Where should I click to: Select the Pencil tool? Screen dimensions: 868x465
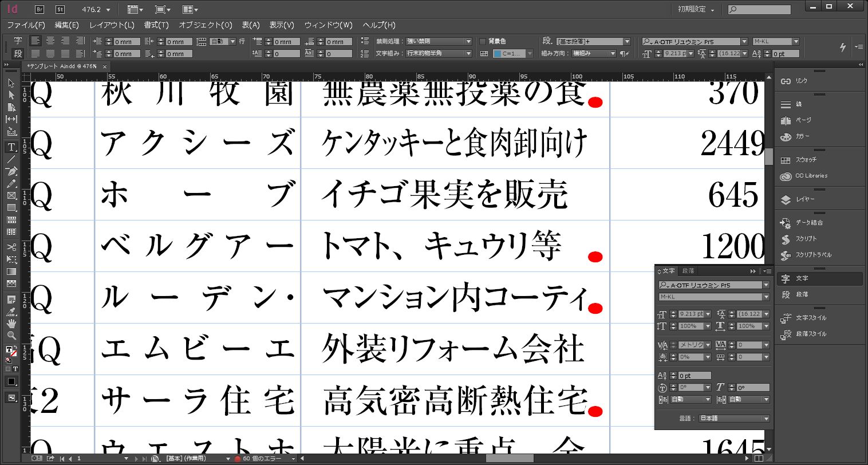(x=11, y=183)
